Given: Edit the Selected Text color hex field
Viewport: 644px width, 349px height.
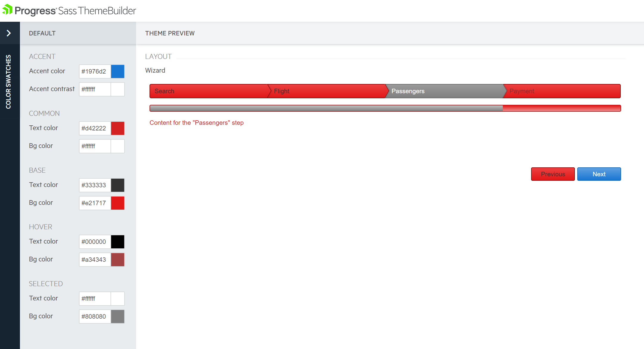Looking at the screenshot, I should 95,299.
